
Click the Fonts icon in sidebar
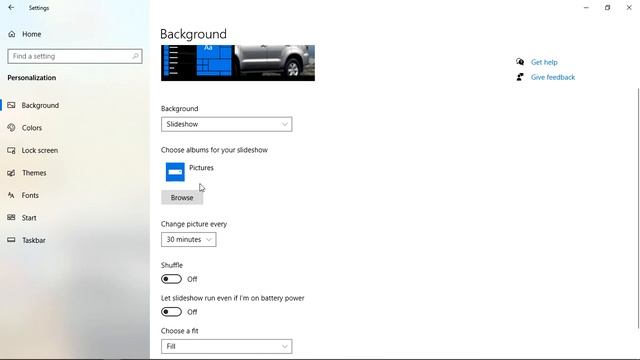coord(11,196)
